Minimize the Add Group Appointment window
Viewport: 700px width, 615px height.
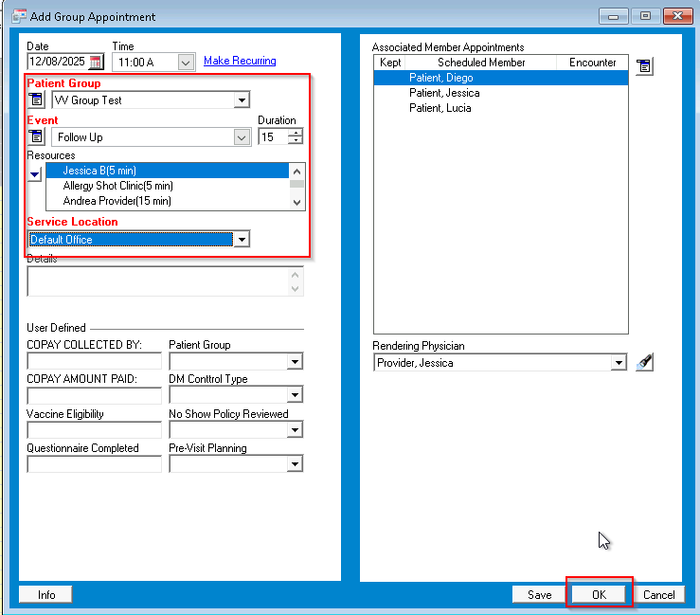613,16
